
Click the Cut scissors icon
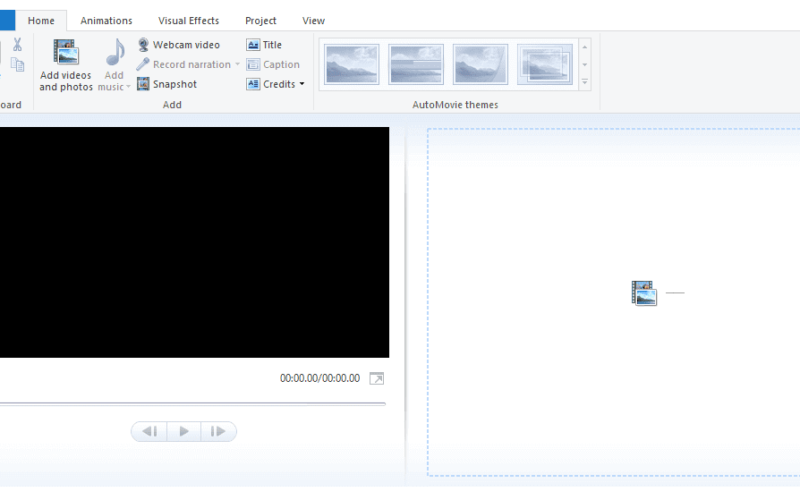17,44
